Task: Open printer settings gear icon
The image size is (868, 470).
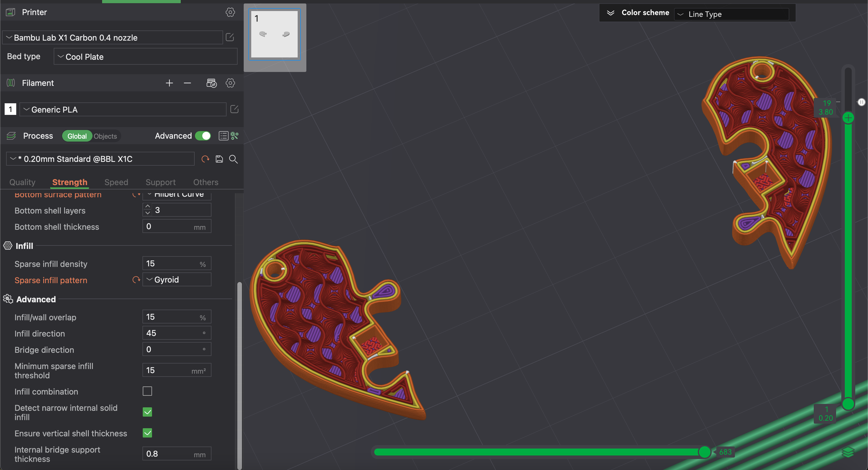Action: (230, 12)
